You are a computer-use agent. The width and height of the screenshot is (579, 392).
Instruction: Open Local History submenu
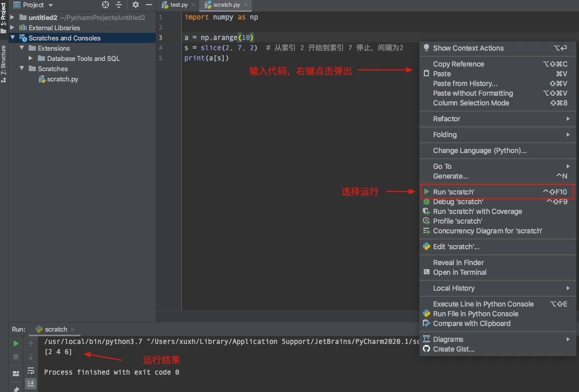(498, 288)
